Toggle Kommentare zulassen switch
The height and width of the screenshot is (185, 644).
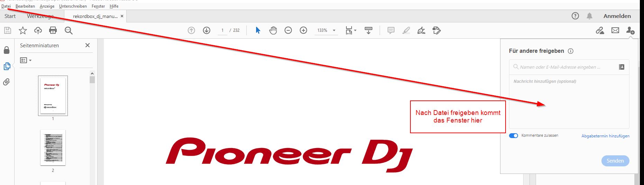514,136
